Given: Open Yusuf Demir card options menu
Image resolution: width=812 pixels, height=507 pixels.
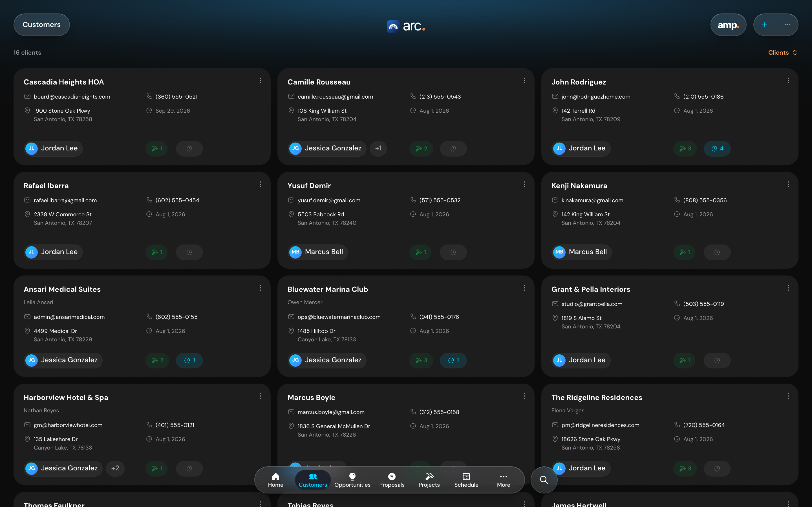Looking at the screenshot, I should [524, 184].
